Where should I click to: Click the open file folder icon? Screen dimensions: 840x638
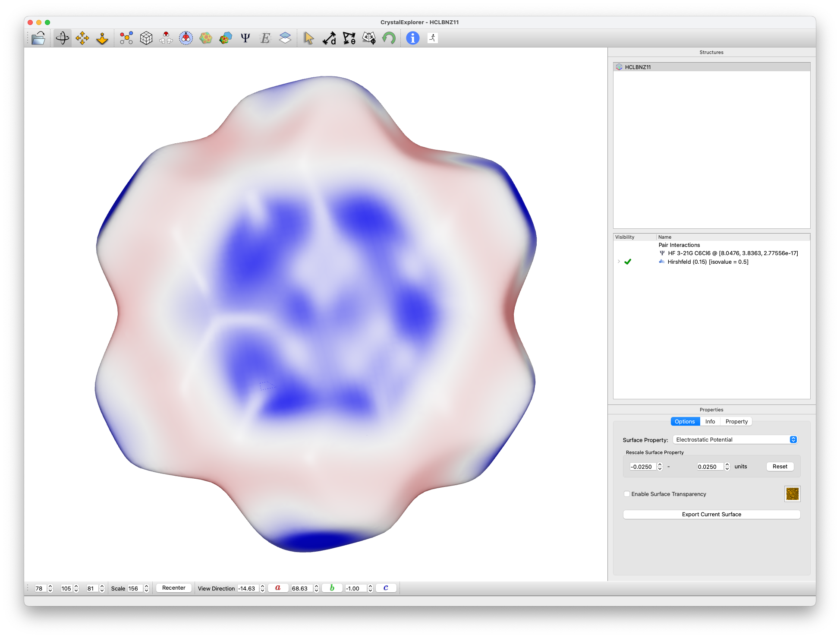(x=38, y=38)
